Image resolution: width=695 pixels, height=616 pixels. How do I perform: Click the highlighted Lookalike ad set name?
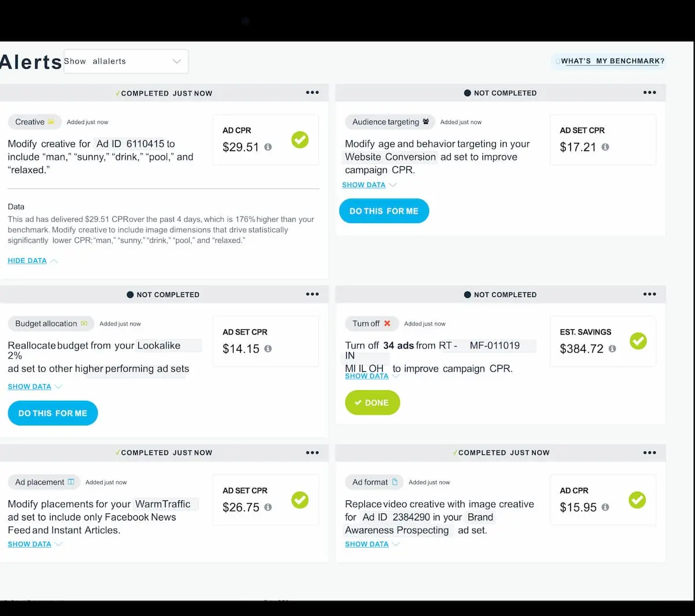pyautogui.click(x=169, y=346)
